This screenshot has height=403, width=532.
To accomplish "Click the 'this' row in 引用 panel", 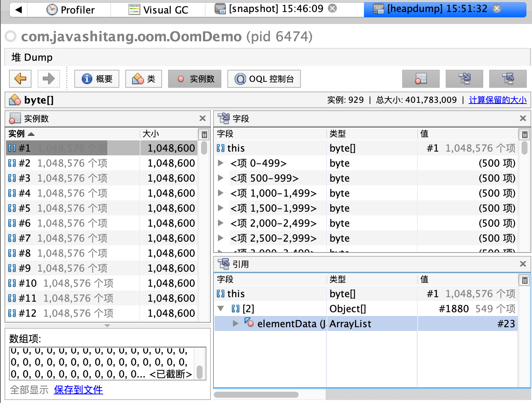I will (366, 293).
